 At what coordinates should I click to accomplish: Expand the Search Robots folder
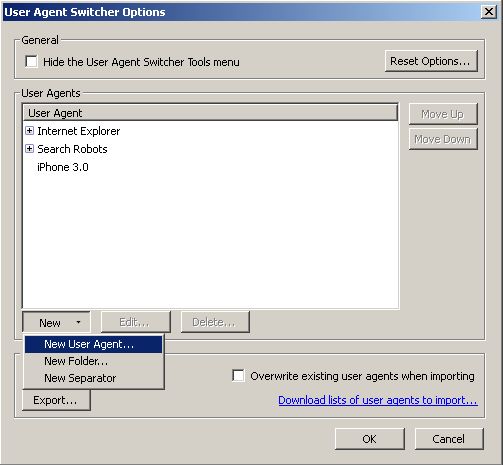pos(29,149)
